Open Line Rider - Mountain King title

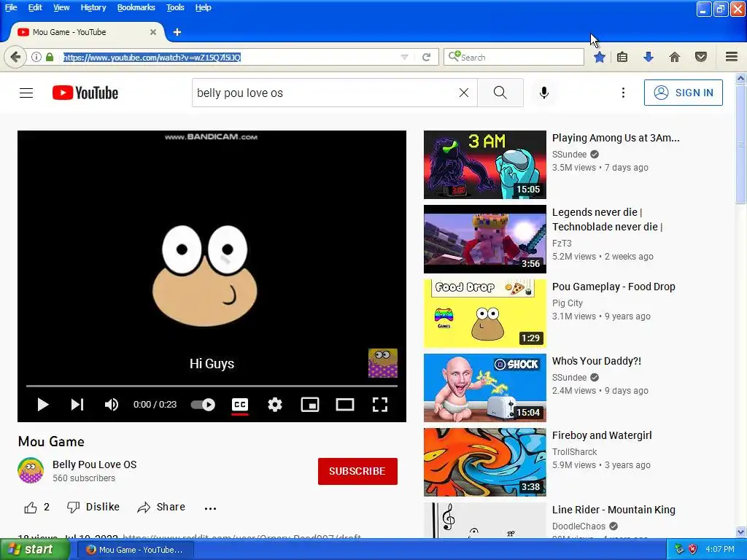(614, 510)
